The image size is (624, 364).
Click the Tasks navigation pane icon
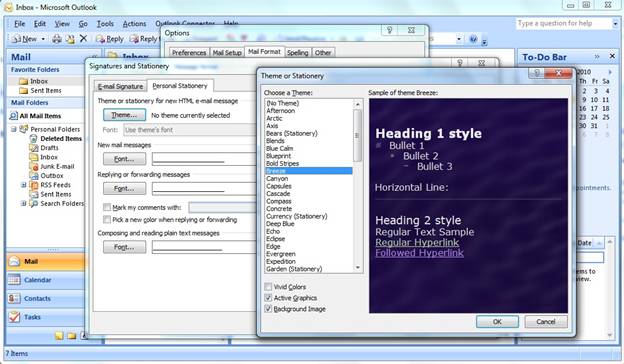tap(14, 317)
